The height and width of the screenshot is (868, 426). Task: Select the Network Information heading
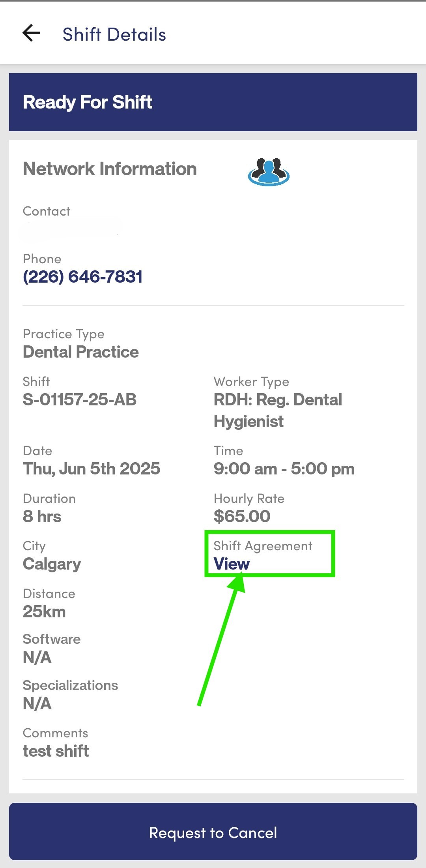click(x=110, y=169)
